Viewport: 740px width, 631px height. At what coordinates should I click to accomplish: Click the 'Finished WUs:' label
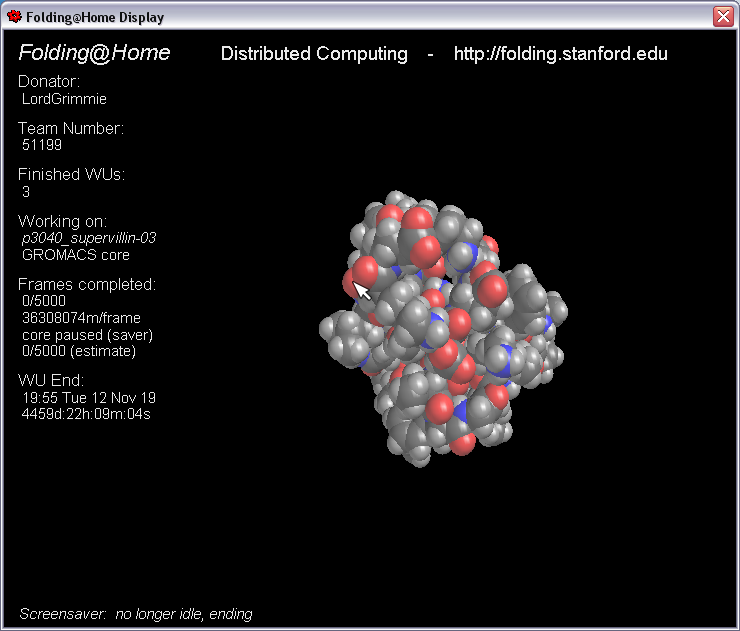(x=71, y=175)
